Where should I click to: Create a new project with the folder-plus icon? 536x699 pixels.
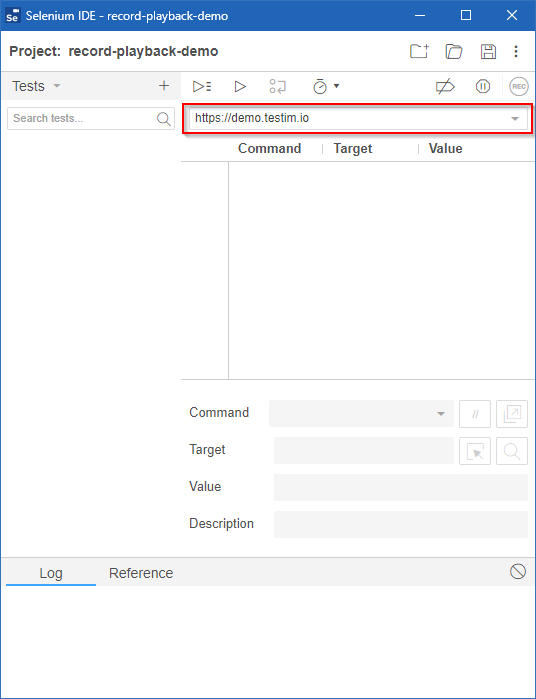[x=419, y=51]
